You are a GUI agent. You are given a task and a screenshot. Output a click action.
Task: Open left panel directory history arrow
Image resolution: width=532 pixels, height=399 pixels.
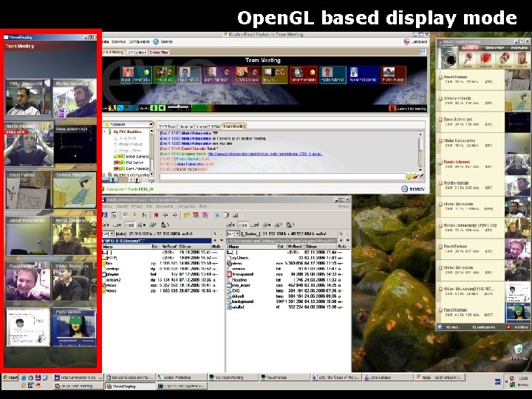[222, 240]
